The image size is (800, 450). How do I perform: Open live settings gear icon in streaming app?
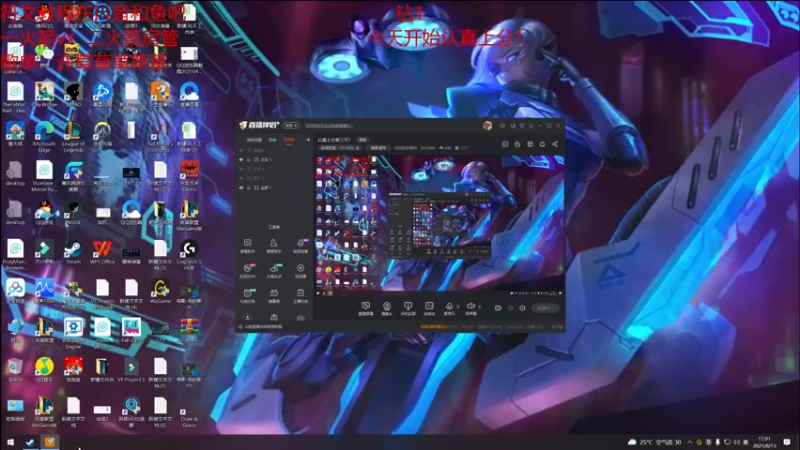(522, 308)
